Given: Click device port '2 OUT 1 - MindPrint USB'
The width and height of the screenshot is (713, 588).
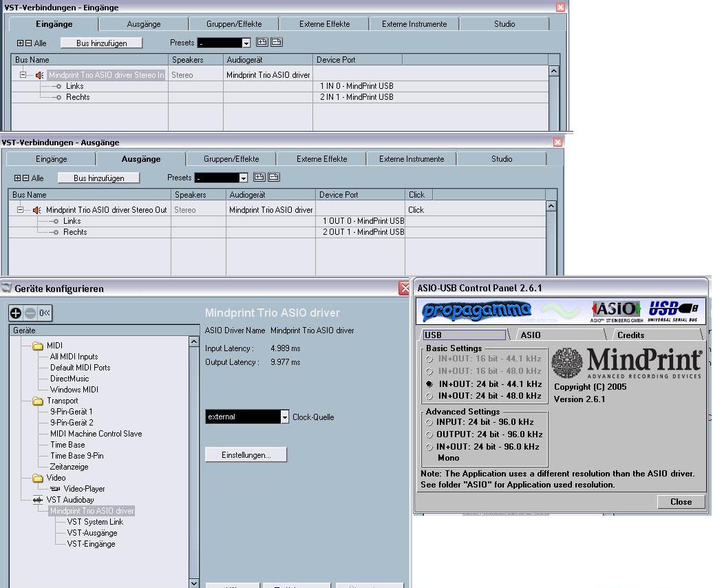Looking at the screenshot, I should [x=363, y=232].
